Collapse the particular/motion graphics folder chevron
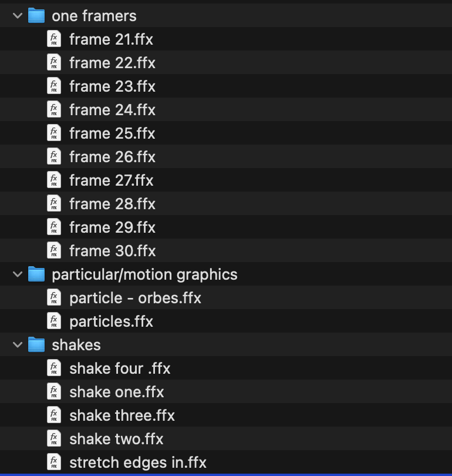 click(x=16, y=274)
